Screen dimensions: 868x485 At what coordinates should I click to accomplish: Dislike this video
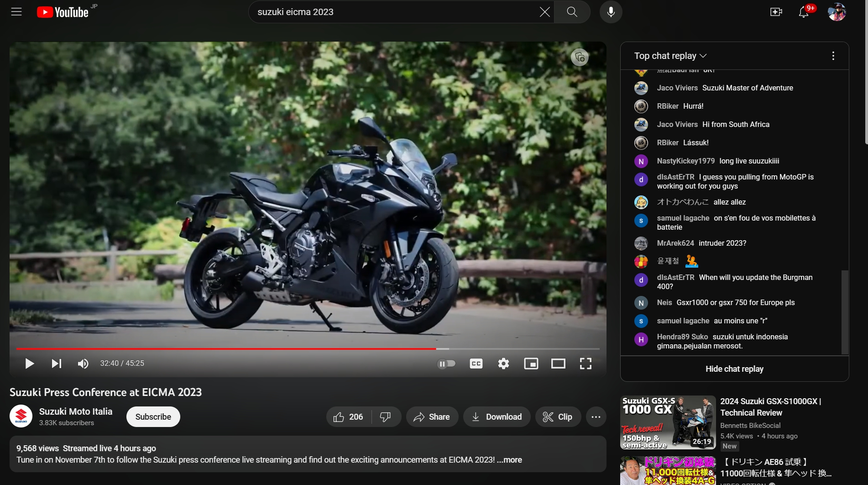386,417
